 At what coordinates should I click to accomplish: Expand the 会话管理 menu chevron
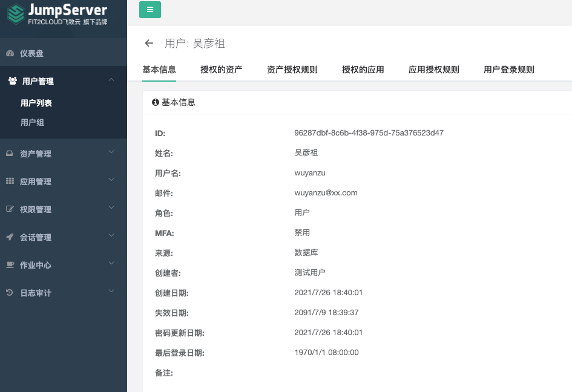111,235
